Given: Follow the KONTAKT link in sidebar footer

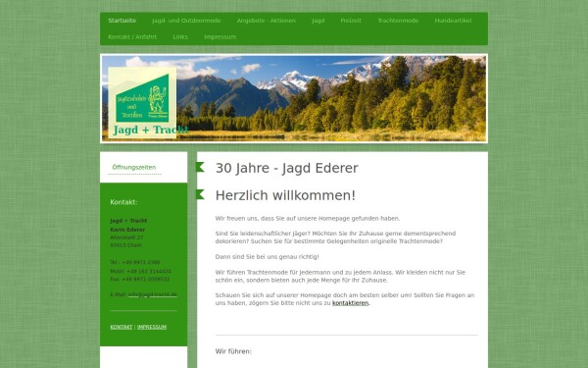Looking at the screenshot, I should click(x=122, y=327).
